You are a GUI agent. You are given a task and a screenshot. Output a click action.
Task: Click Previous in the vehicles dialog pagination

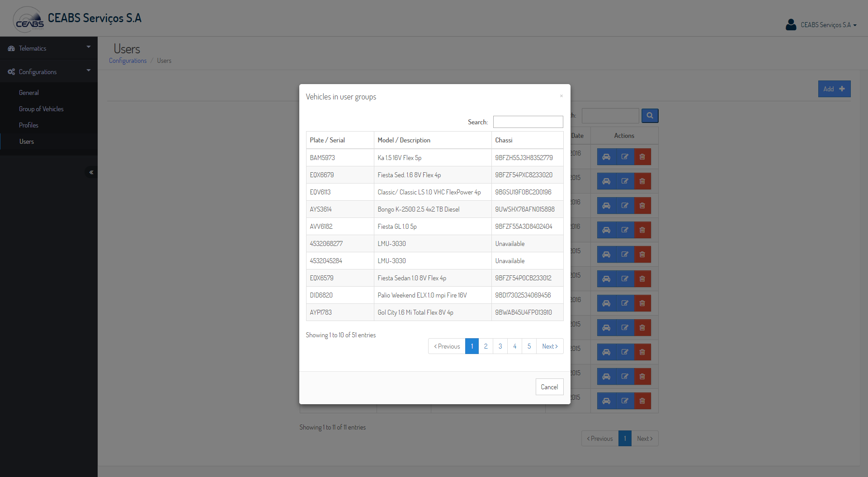447,346
